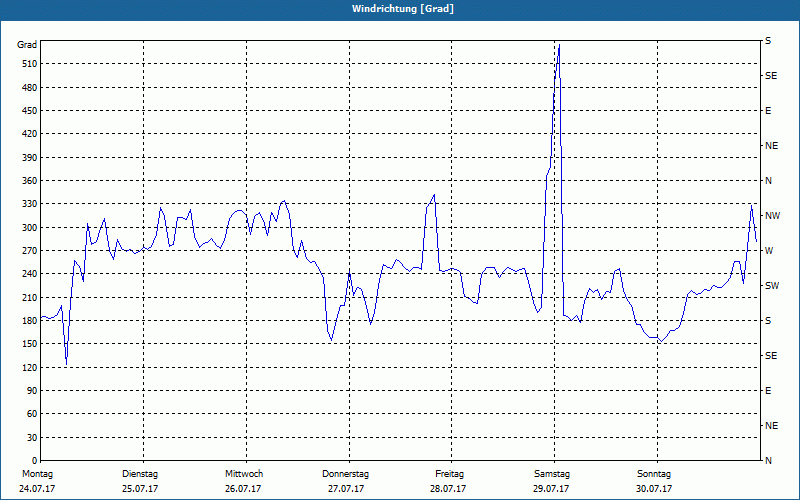Select the W compass label
The image size is (800, 500).
pyautogui.click(x=769, y=251)
